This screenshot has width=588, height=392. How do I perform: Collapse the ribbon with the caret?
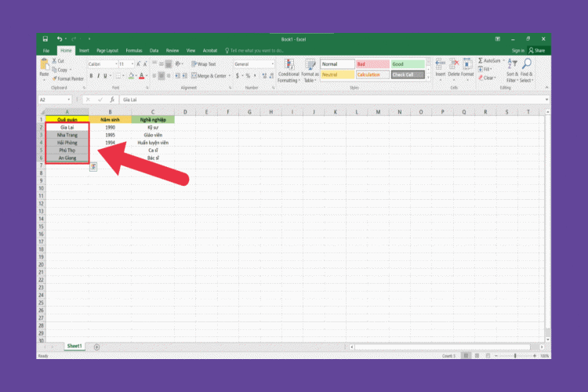coord(546,87)
